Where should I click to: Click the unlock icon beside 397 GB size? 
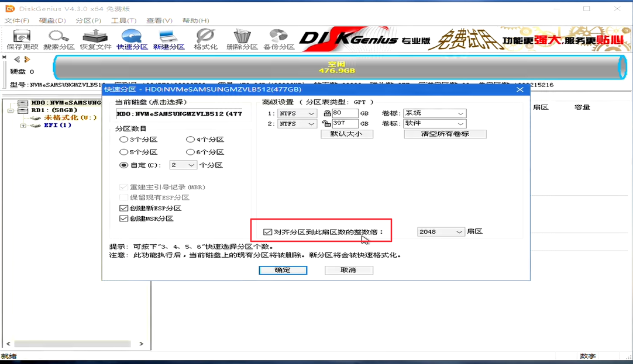326,123
